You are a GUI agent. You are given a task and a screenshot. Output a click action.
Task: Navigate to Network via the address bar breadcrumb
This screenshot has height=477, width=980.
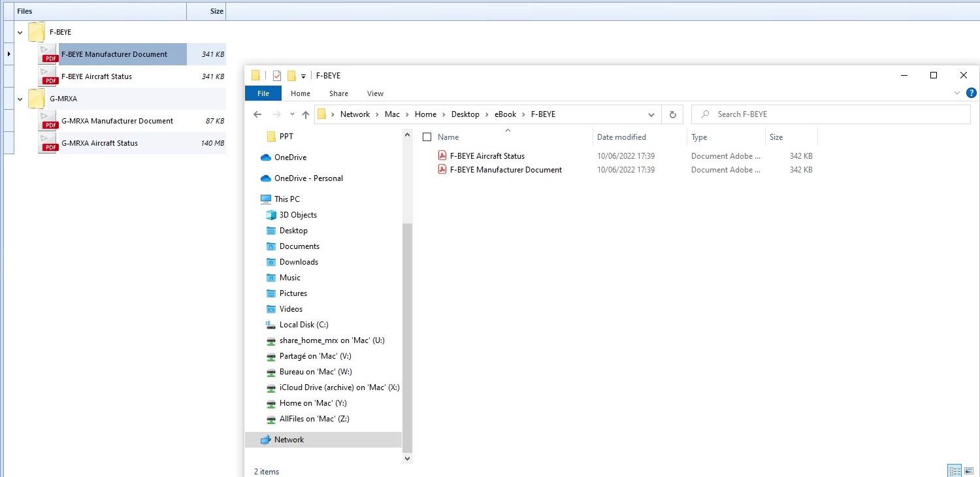pyautogui.click(x=355, y=114)
